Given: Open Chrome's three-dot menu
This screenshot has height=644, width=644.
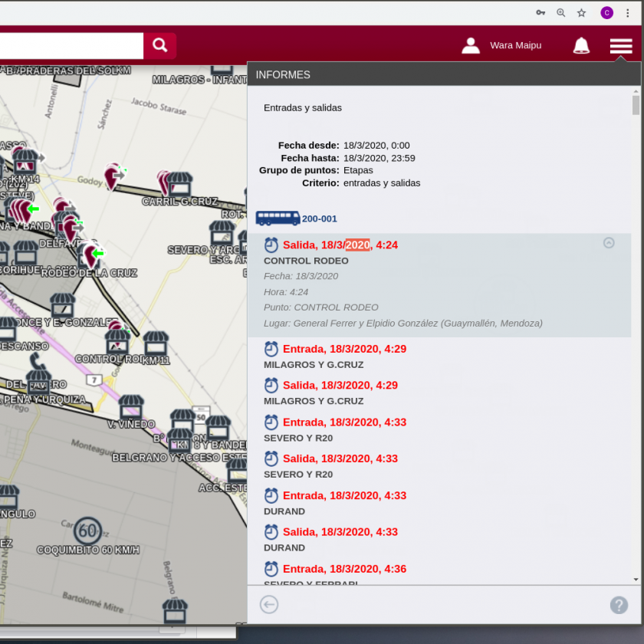Looking at the screenshot, I should click(x=628, y=13).
